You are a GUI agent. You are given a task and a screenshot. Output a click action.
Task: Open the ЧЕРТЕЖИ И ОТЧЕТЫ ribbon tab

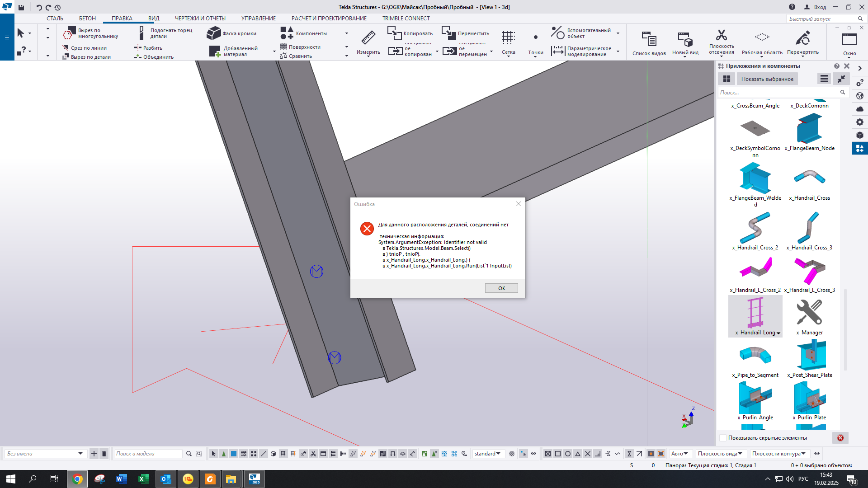point(200,19)
